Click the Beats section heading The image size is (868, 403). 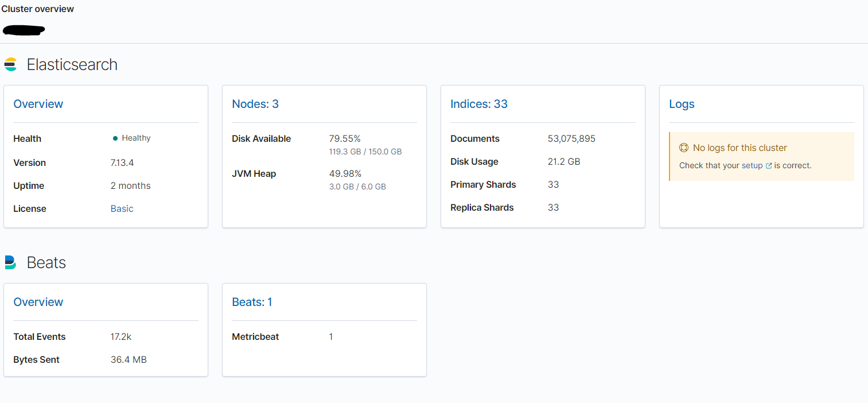46,262
